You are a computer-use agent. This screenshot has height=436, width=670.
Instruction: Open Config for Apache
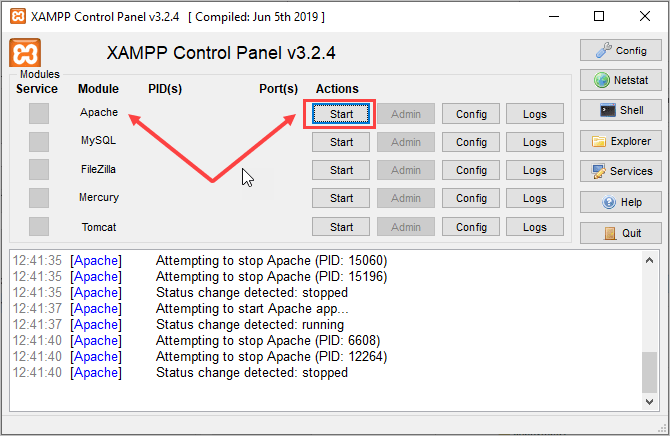tap(471, 114)
